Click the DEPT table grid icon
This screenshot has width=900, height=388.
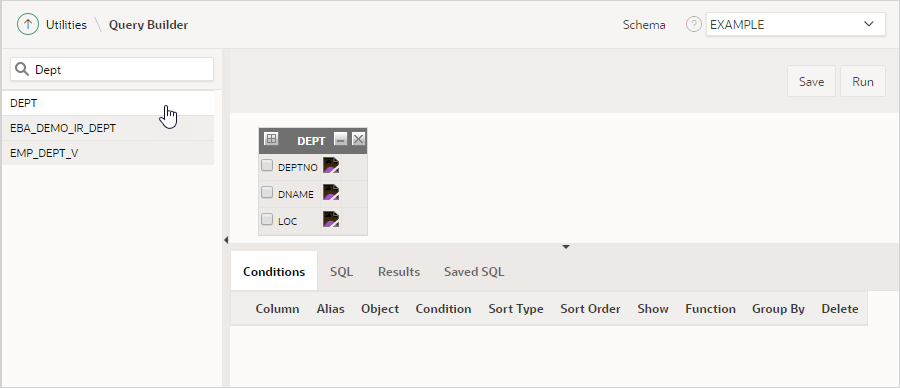tap(271, 138)
